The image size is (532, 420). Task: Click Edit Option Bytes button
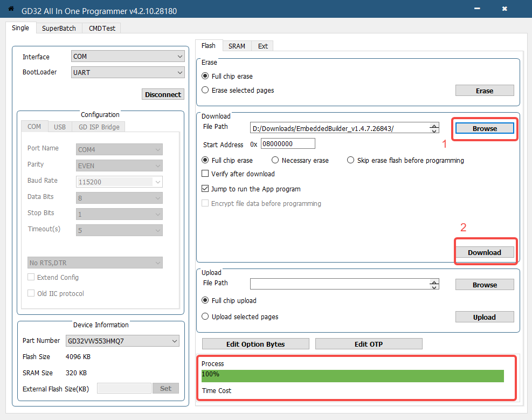(255, 344)
